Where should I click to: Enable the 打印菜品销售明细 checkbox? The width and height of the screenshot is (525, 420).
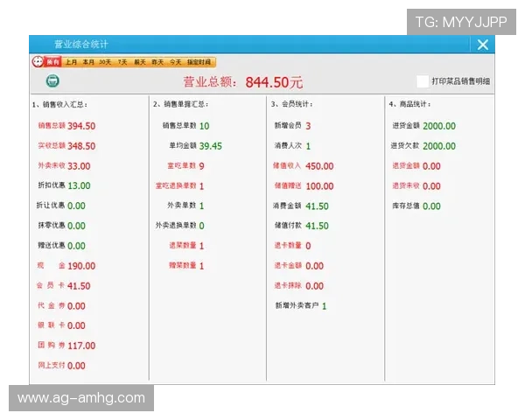click(x=423, y=81)
